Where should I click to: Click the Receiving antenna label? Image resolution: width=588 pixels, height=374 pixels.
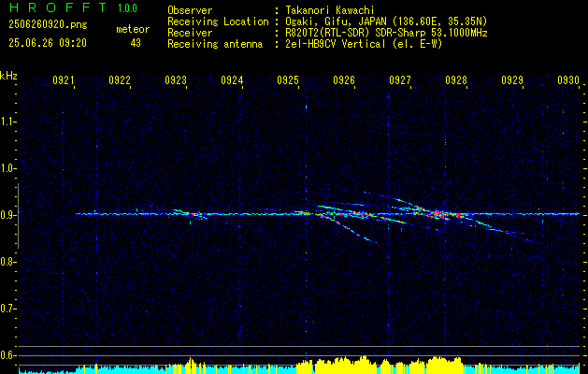tap(215, 44)
